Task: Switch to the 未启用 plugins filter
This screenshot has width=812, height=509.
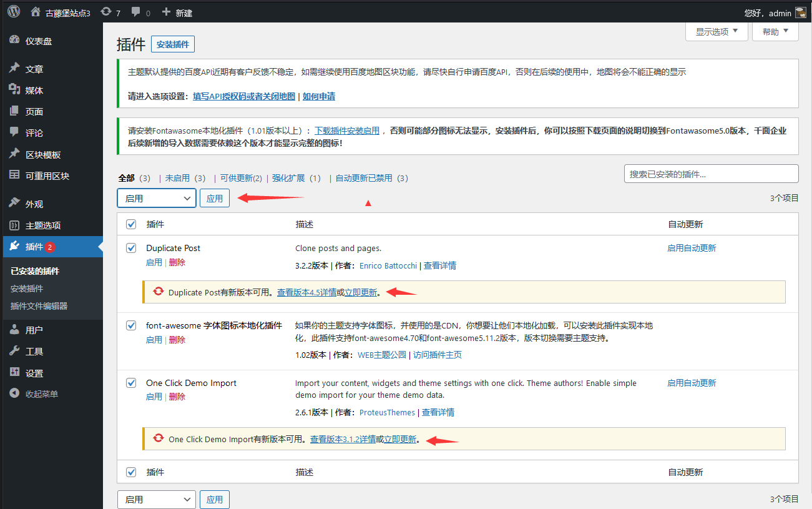Action: (175, 178)
